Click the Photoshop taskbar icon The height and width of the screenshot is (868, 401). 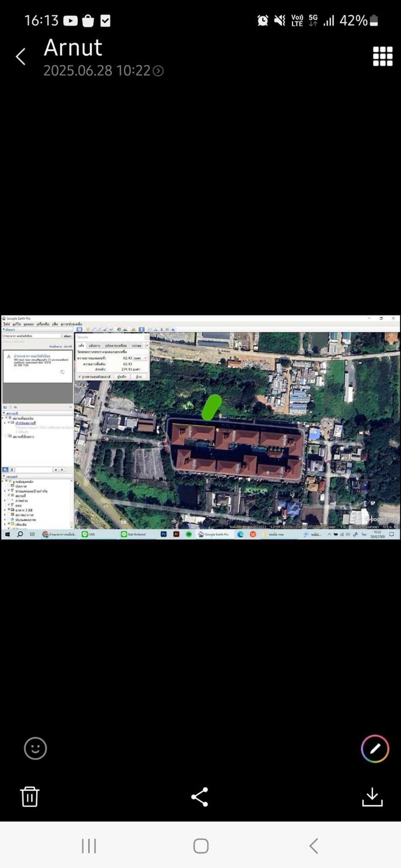tap(163, 534)
